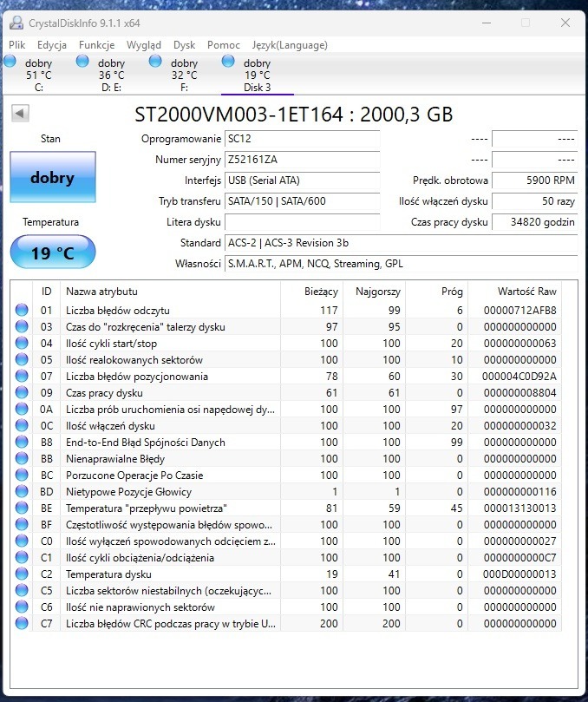Screen dimensions: 588x702
Task: Open the Dysk menu
Action: point(185,45)
